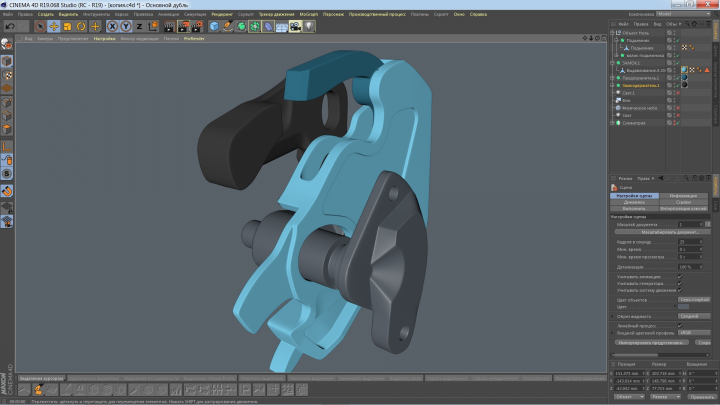
Task: Open the Array modeling objects icon
Action: [x=255, y=26]
